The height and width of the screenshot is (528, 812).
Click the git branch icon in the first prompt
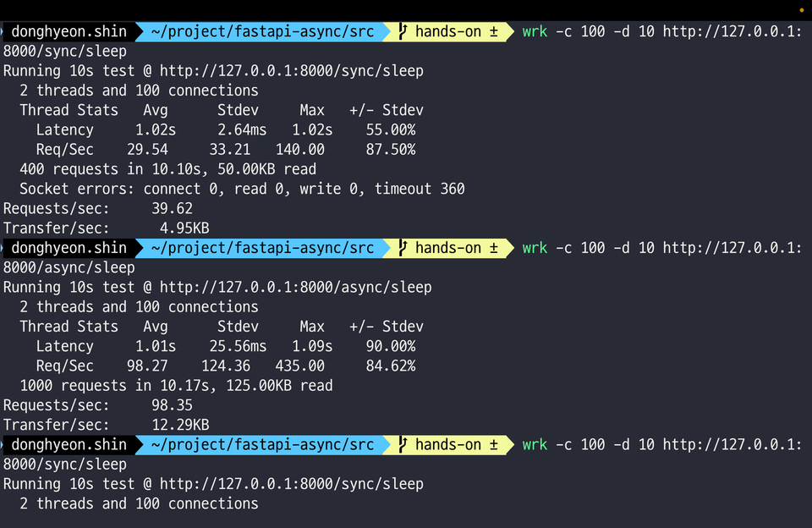(403, 31)
